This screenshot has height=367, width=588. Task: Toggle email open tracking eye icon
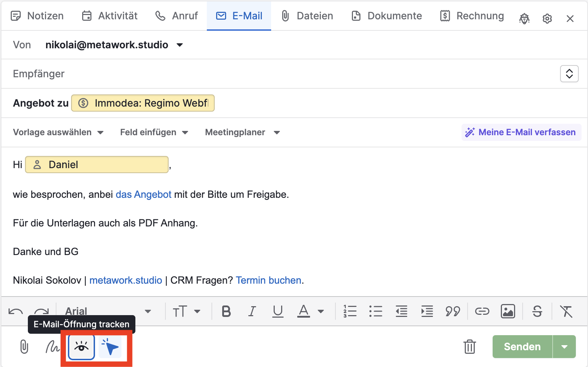(81, 347)
